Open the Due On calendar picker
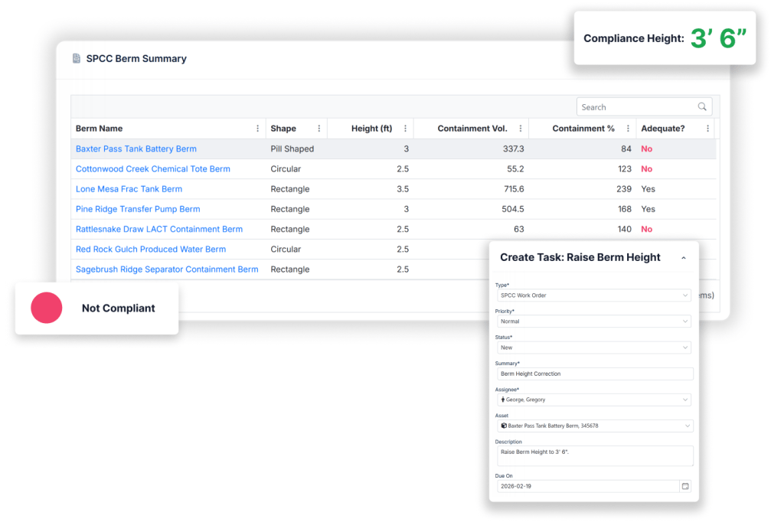 coord(685,486)
